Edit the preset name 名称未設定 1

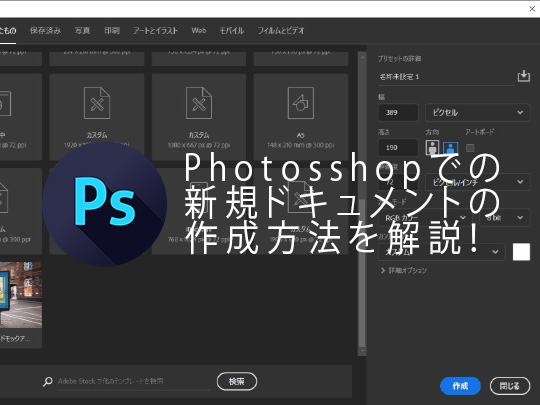pos(446,77)
